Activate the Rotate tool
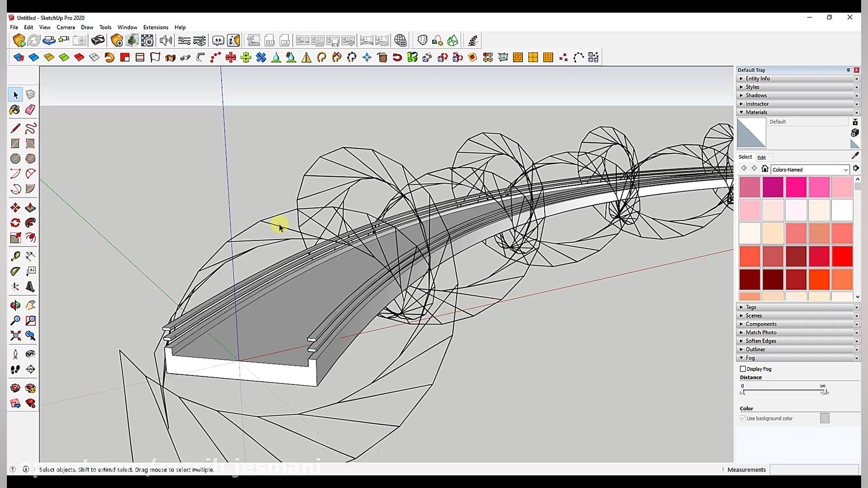868x488 pixels. 15,223
